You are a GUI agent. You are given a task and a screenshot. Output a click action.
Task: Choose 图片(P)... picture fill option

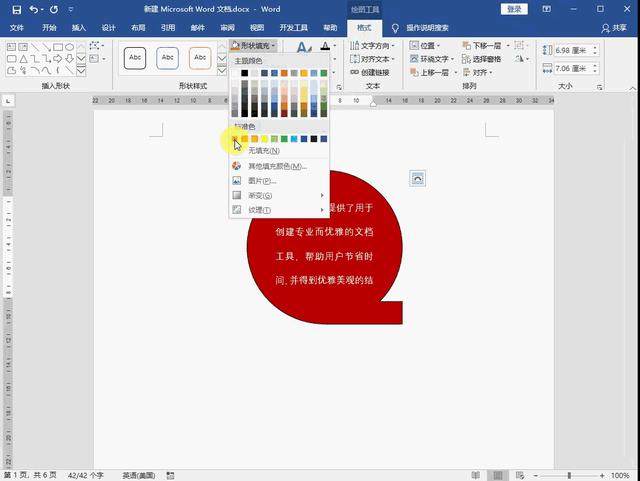click(x=279, y=180)
